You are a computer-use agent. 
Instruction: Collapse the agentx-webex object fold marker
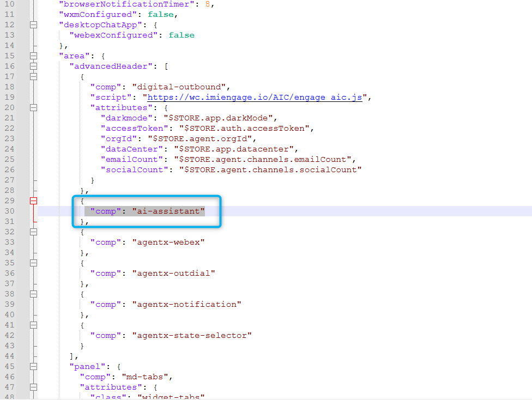34,232
